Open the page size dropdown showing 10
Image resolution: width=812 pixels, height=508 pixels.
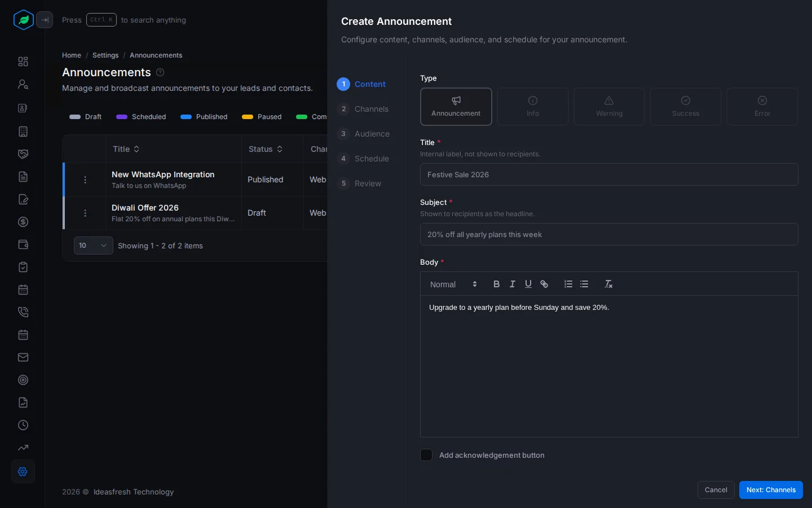[94, 246]
